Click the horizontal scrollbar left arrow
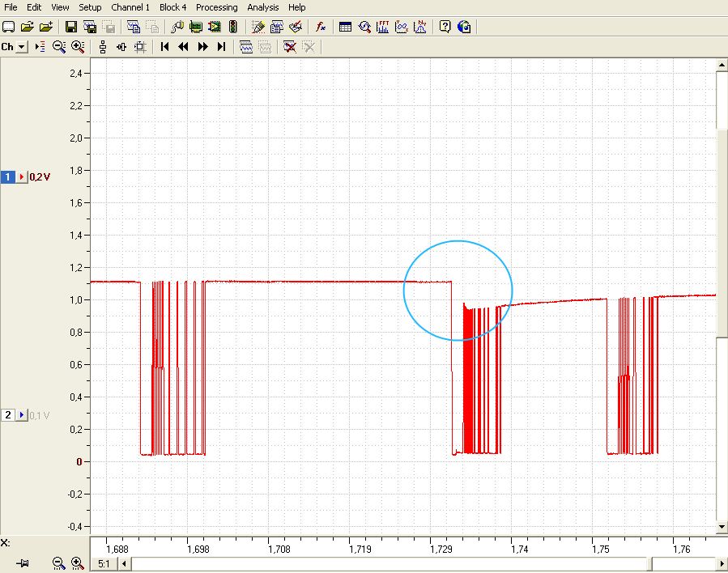Image resolution: width=728 pixels, height=573 pixels. 124,564
